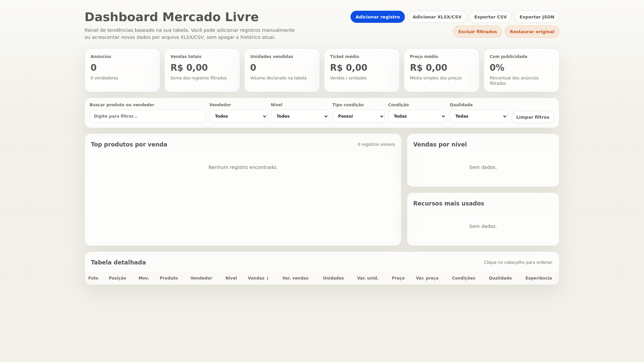
Task: Export data with Exportar CSV
Action: 490,17
